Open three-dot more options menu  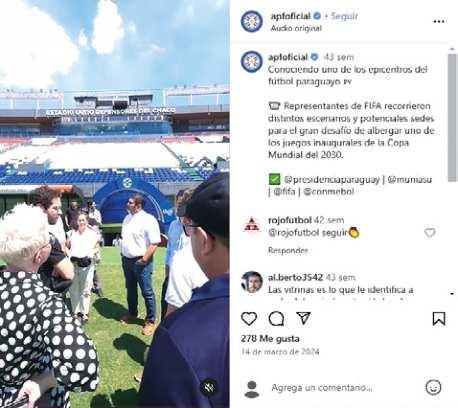(439, 21)
